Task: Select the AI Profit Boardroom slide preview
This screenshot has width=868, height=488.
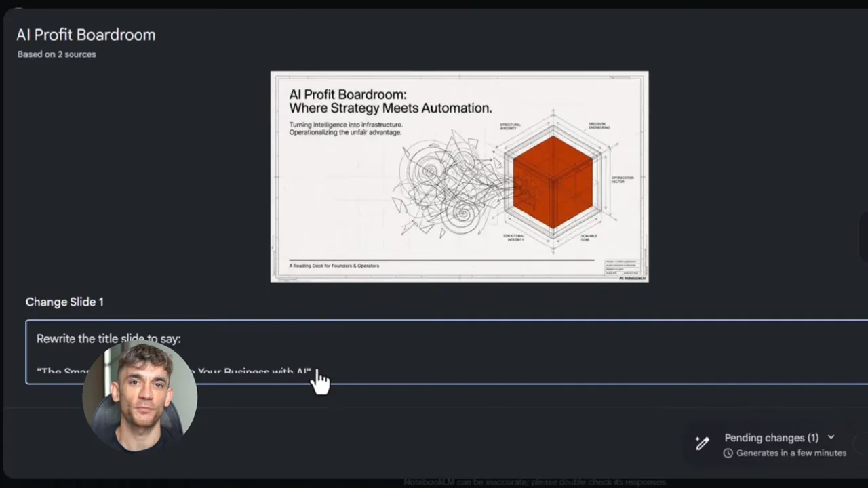Action: click(x=459, y=176)
